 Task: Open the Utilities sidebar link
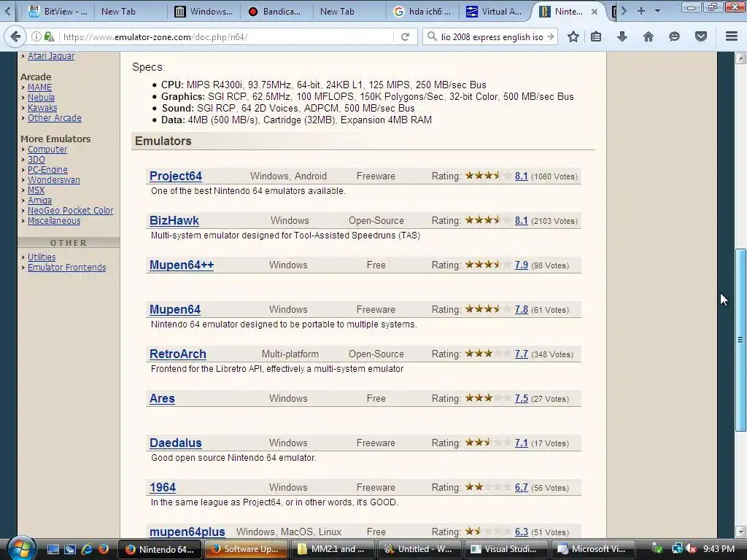point(42,257)
